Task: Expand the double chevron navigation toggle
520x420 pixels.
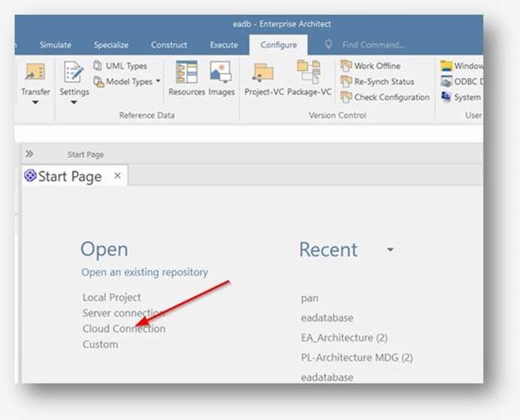Action: (29, 154)
